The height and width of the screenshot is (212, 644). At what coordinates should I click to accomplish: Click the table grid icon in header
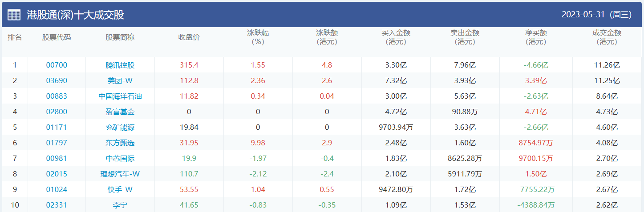tap(14, 15)
